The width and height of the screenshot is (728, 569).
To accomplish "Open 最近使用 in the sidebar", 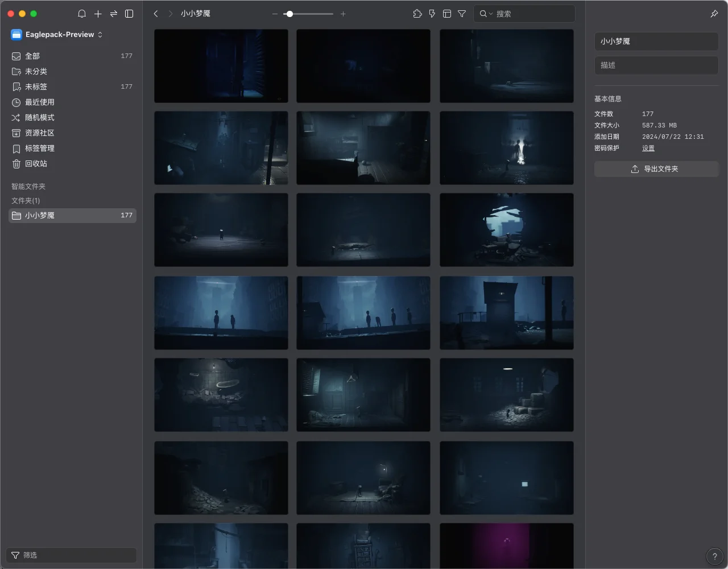I will coord(72,102).
